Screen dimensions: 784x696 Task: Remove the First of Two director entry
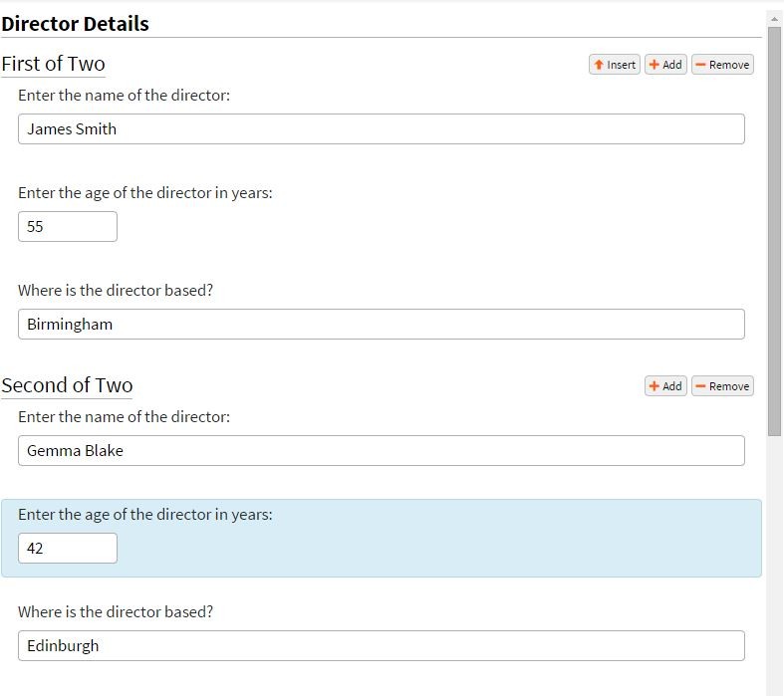click(x=722, y=65)
